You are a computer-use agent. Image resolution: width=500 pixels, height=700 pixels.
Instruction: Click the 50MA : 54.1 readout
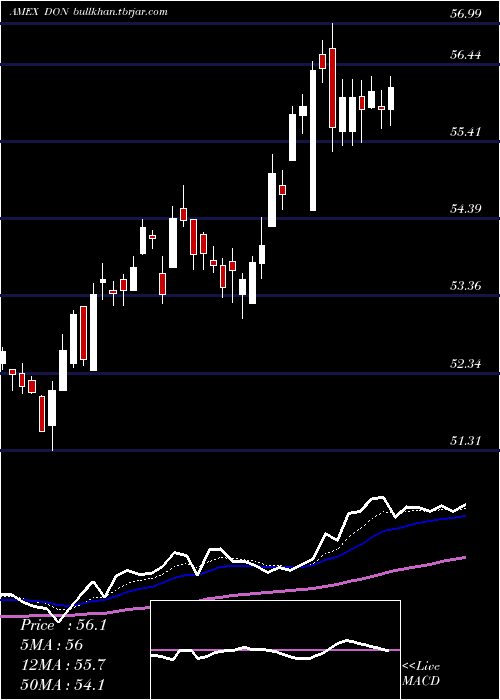point(63,684)
